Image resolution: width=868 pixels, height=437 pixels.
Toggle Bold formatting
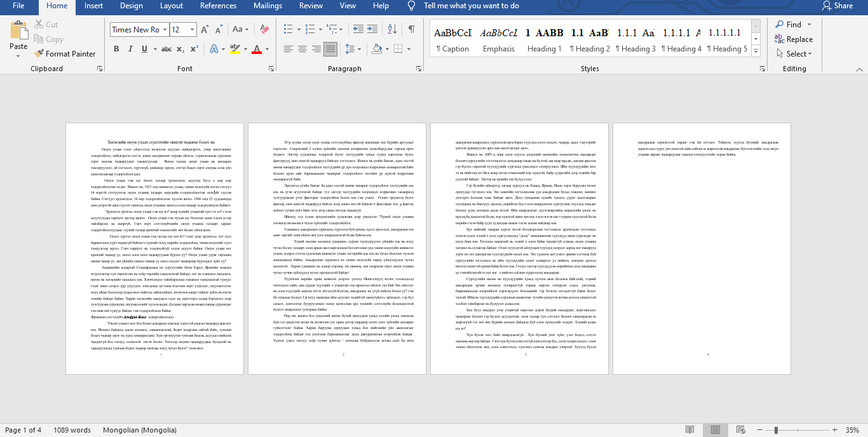pyautogui.click(x=116, y=49)
